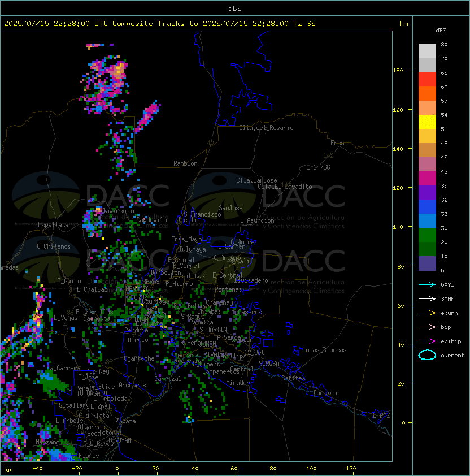Click the 'L_Asuncion' map label
The image size is (470, 476).
point(257,220)
